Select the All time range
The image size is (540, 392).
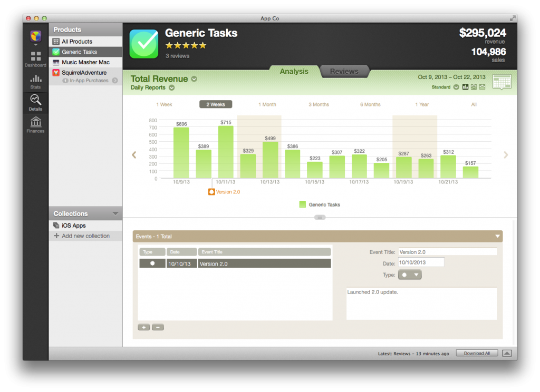pyautogui.click(x=474, y=104)
